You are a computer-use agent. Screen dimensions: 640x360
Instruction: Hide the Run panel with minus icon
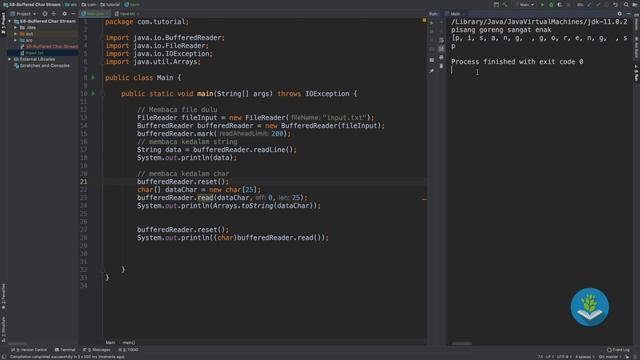tap(628, 13)
